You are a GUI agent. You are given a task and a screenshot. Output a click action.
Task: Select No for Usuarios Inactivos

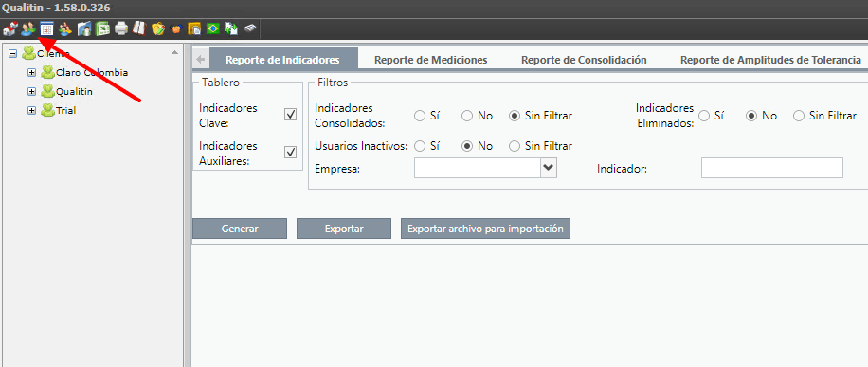pos(467,146)
